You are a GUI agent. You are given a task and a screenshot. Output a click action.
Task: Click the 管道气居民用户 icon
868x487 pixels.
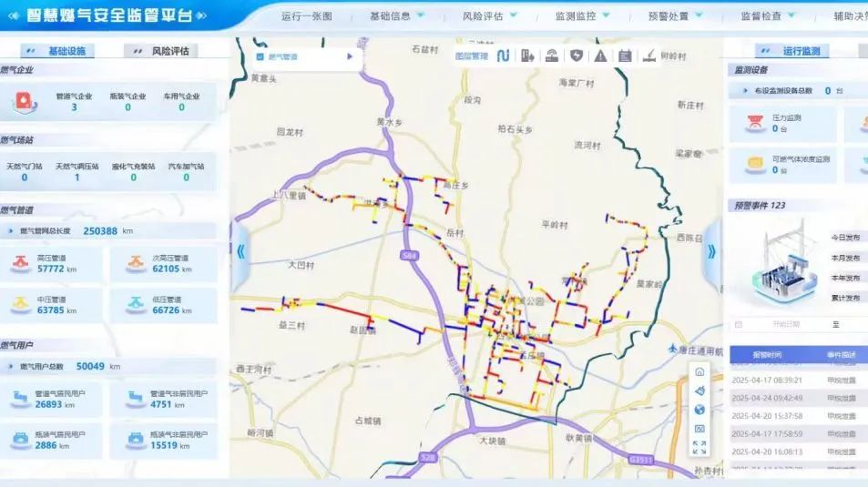pyautogui.click(x=20, y=399)
